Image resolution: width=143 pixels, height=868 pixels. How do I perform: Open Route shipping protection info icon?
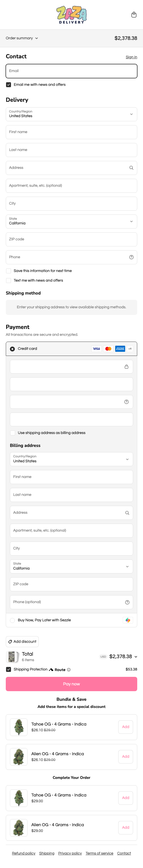tap(69, 669)
